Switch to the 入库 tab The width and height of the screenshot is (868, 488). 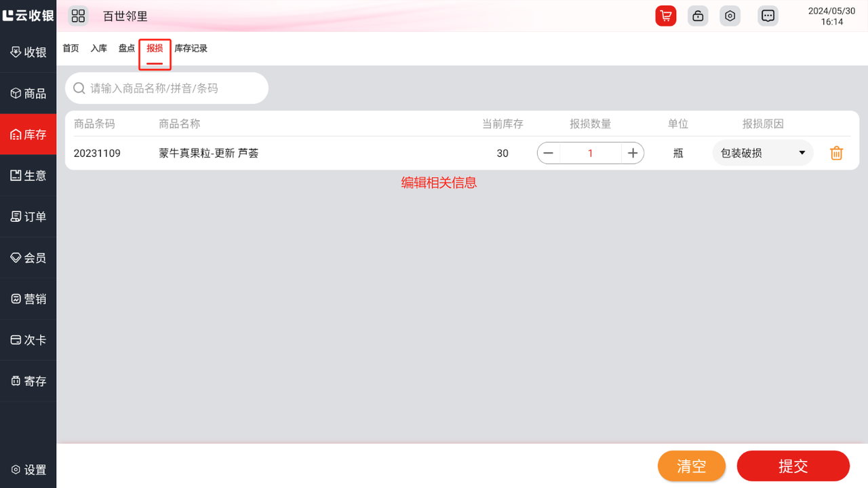(x=99, y=48)
